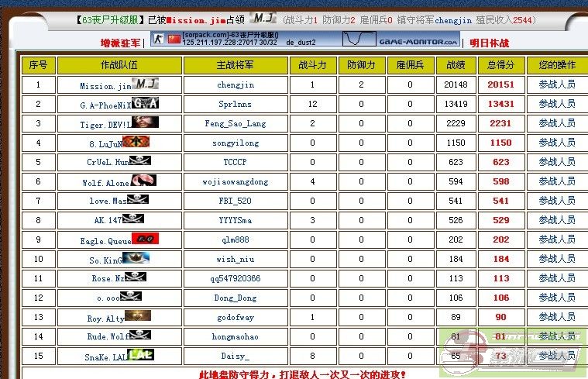Click the China flag in the server banner

tap(174, 39)
